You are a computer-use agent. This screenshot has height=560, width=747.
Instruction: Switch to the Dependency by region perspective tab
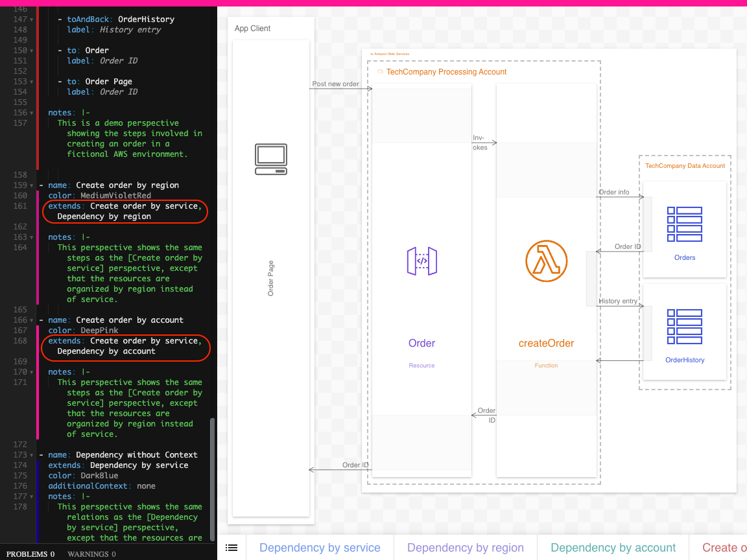[x=465, y=548]
